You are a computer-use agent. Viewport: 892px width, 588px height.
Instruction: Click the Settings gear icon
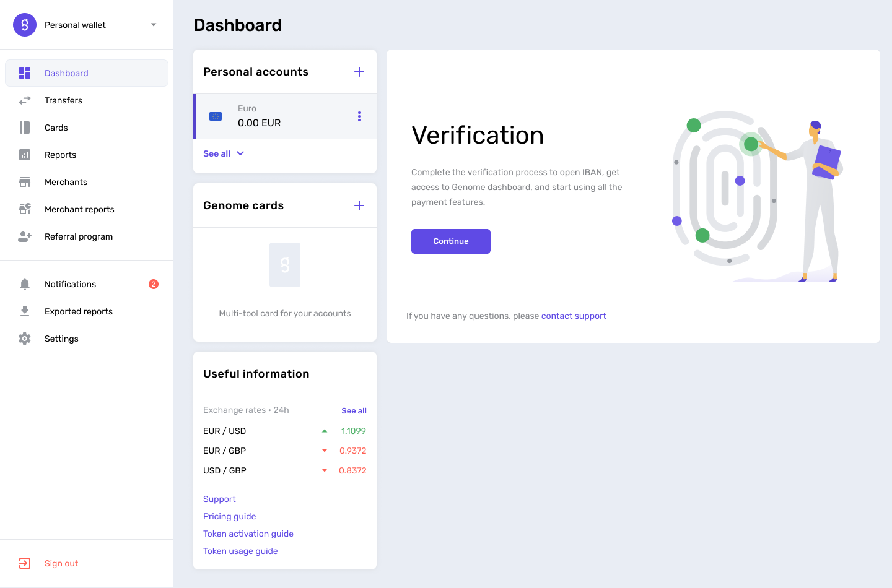point(25,339)
